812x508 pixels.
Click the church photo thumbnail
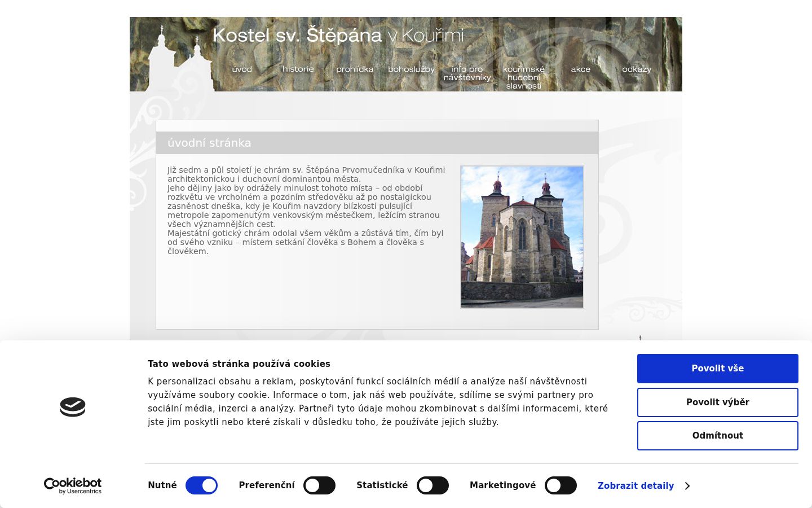pyautogui.click(x=522, y=237)
